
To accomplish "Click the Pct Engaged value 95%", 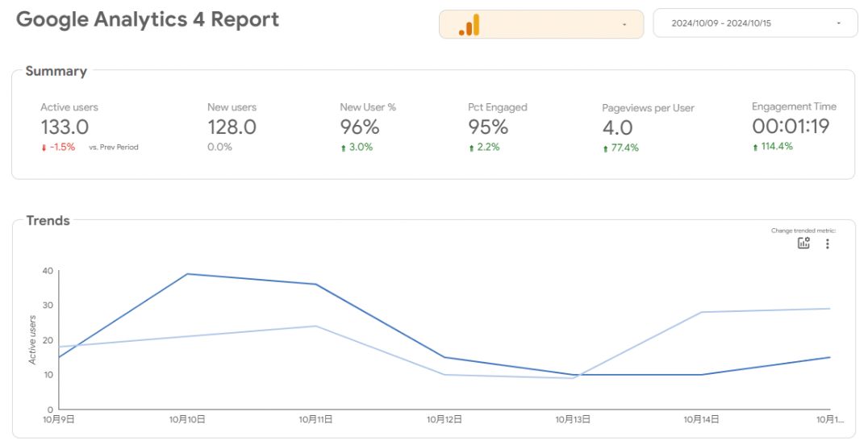I will point(488,127).
